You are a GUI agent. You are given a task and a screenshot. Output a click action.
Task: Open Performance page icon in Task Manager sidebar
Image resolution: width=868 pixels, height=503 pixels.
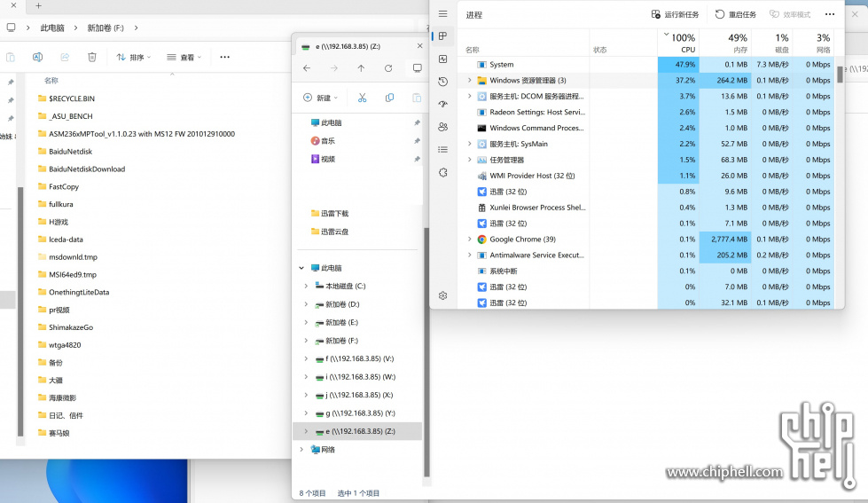(x=442, y=59)
